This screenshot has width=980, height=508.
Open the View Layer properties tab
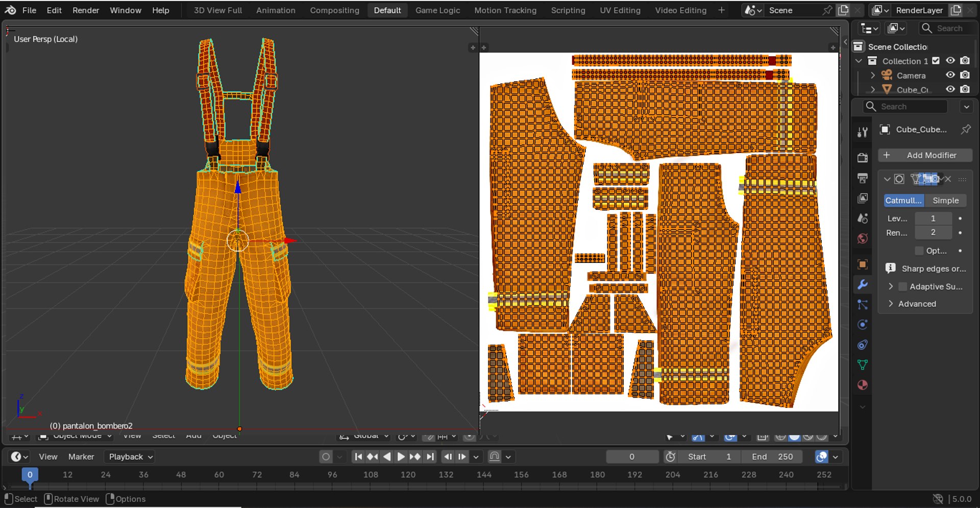(x=863, y=198)
